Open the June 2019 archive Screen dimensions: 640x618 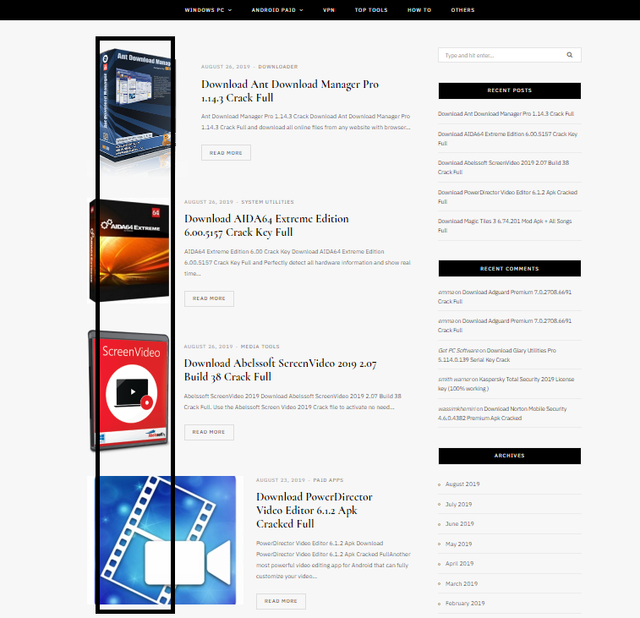coord(460,523)
